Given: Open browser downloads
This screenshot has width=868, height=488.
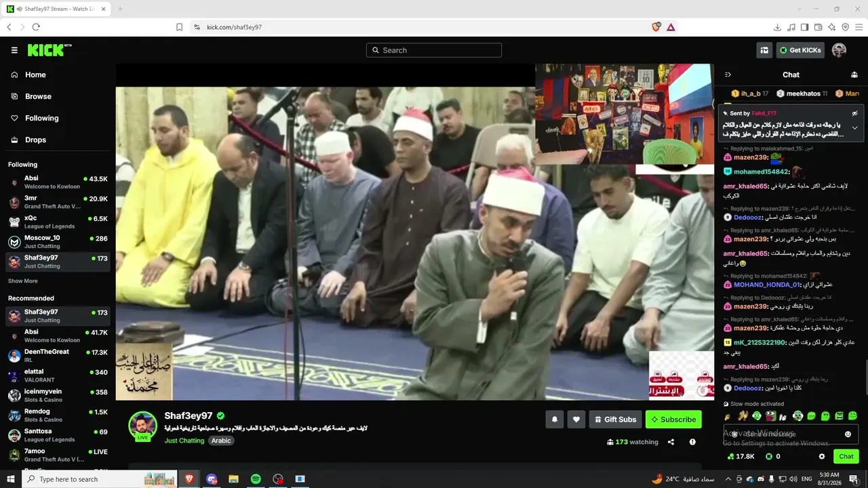Looking at the screenshot, I should click(x=777, y=27).
